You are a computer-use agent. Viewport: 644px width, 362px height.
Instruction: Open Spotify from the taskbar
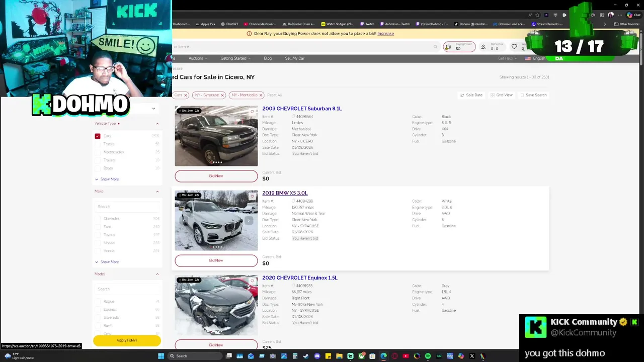click(428, 356)
